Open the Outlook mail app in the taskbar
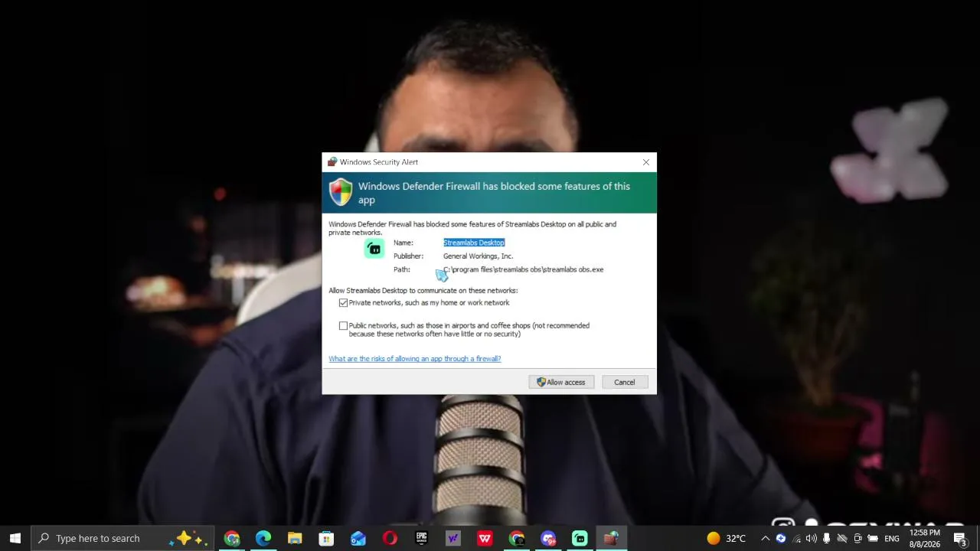This screenshot has height=551, width=980. coord(358,538)
